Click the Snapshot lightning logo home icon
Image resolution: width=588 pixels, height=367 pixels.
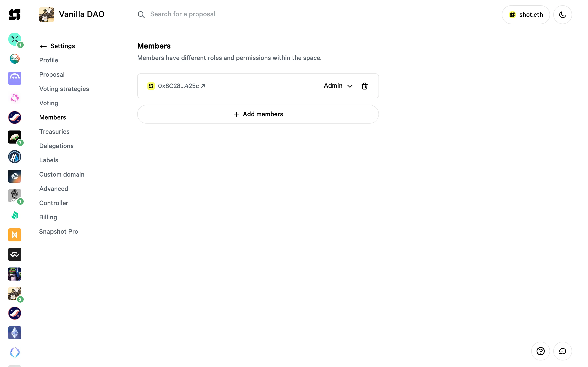pos(14,14)
